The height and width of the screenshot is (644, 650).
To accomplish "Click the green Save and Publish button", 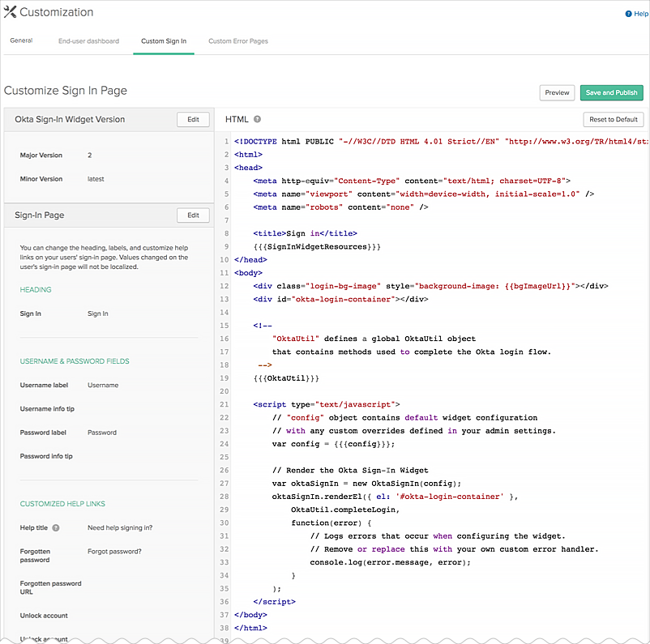I will coord(611,92).
